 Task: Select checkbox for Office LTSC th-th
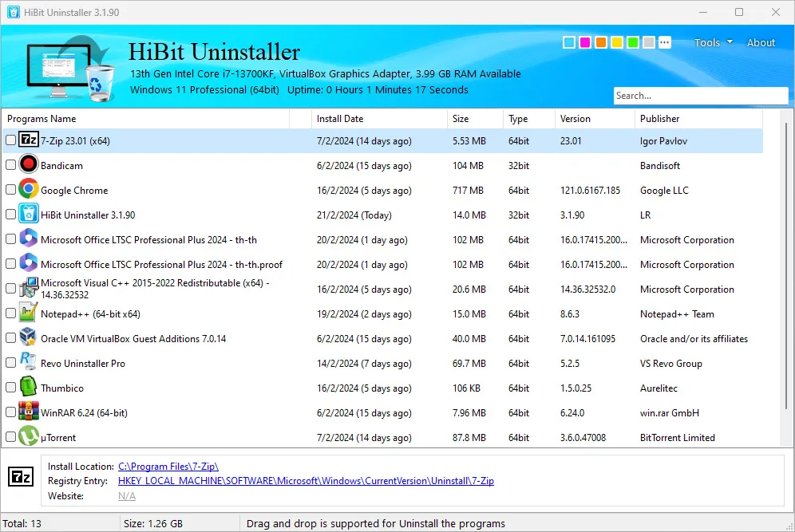click(x=10, y=238)
